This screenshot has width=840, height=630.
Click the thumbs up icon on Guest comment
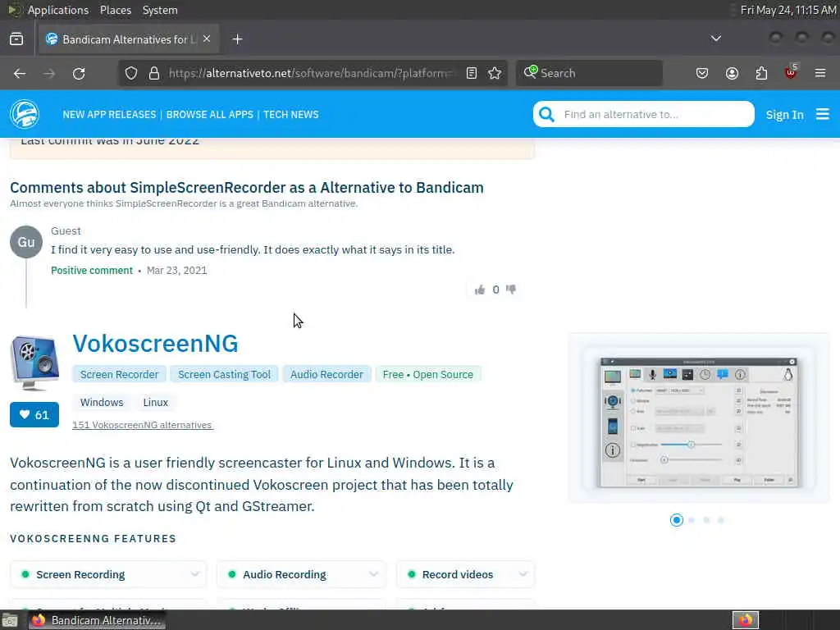coord(479,290)
